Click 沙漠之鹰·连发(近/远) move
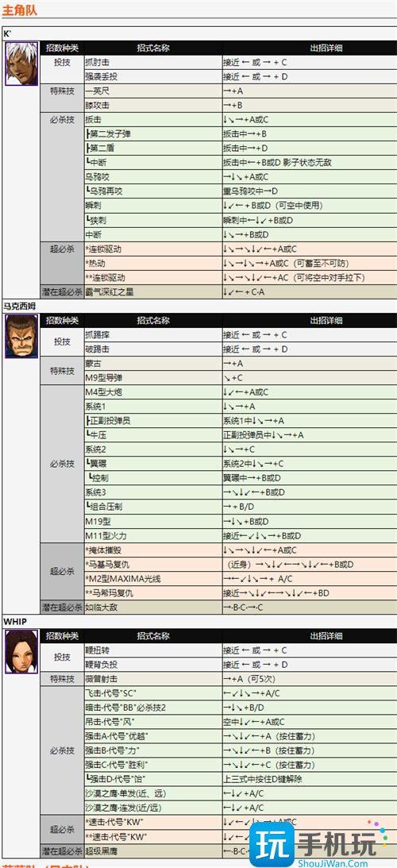The image size is (397, 868). pos(125,808)
